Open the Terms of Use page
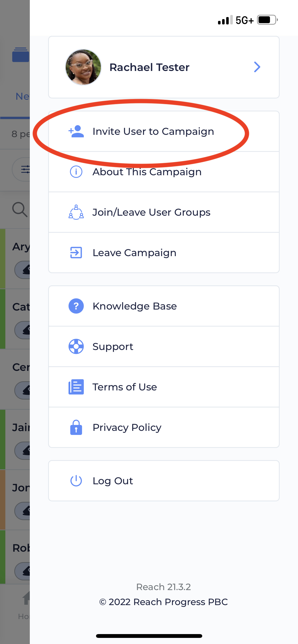Viewport: 298px width, 644px height. coord(125,387)
